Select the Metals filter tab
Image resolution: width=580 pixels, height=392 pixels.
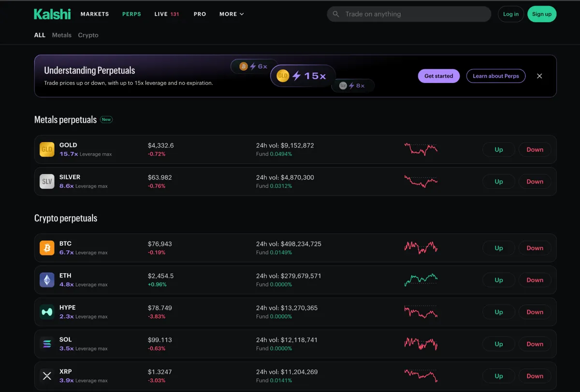coord(62,35)
